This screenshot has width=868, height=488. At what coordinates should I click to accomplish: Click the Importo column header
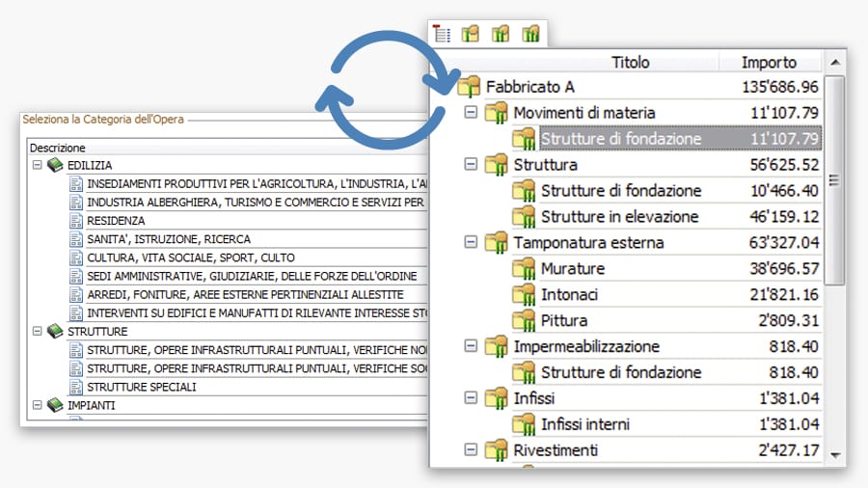click(x=769, y=63)
